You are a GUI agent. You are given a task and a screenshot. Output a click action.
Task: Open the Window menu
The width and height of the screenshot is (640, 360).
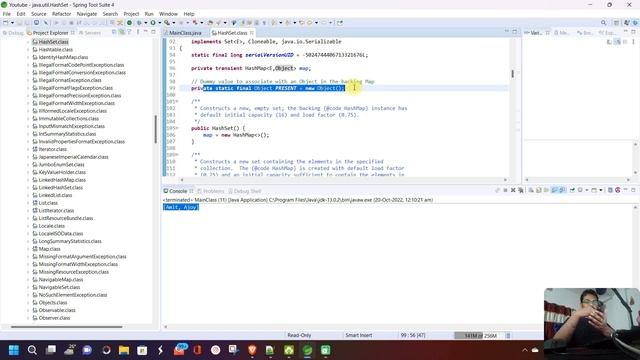click(168, 14)
